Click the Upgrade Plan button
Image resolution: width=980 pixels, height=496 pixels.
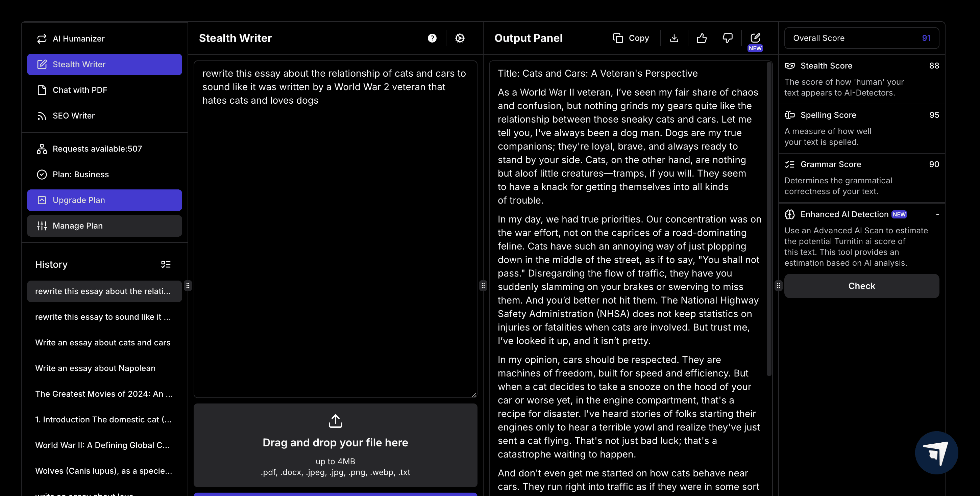(x=104, y=200)
